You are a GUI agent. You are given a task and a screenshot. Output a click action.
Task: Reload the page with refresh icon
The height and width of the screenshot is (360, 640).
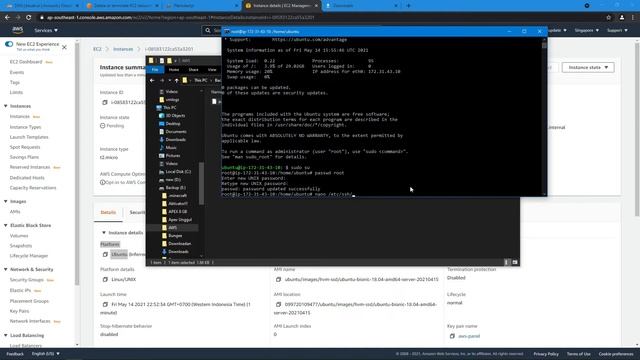click(x=29, y=18)
